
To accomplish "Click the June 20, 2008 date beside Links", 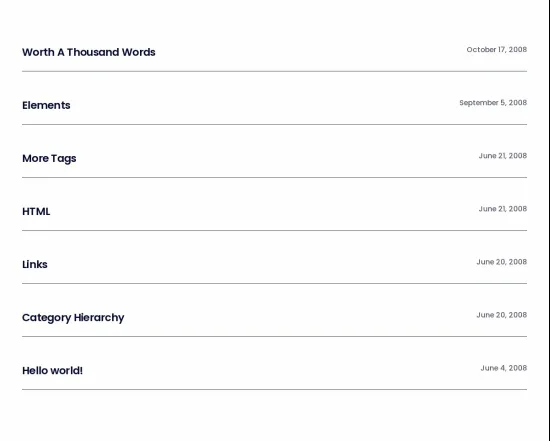I will [x=502, y=262].
